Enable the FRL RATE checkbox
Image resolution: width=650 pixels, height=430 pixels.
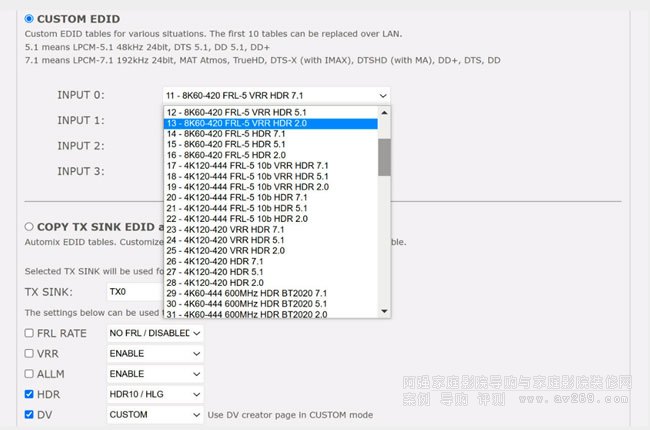(29, 333)
